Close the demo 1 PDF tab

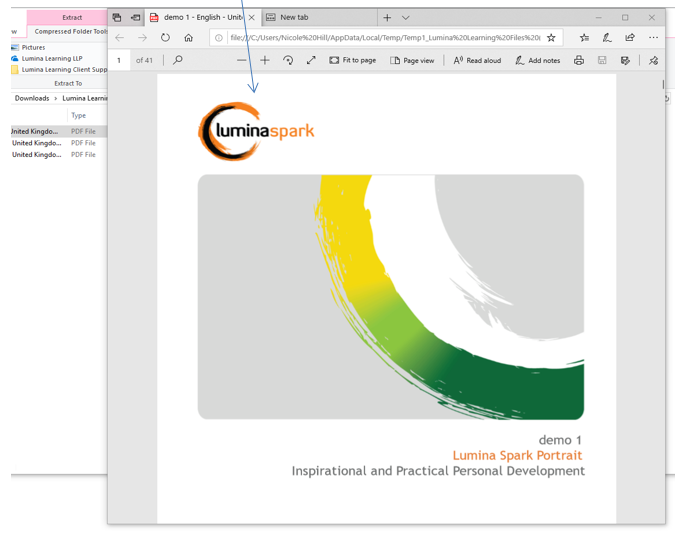point(252,17)
